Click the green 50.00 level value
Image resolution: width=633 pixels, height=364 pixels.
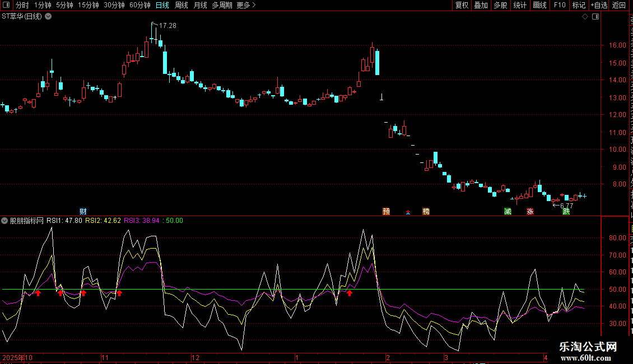(174, 221)
